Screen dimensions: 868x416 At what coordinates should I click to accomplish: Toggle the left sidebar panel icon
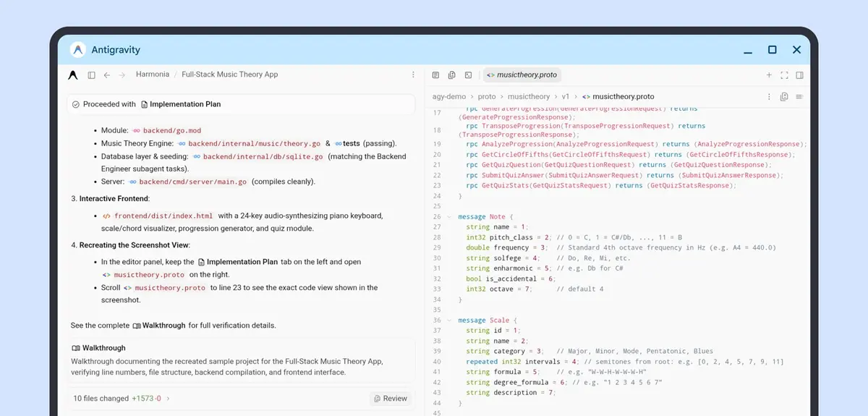coord(92,75)
